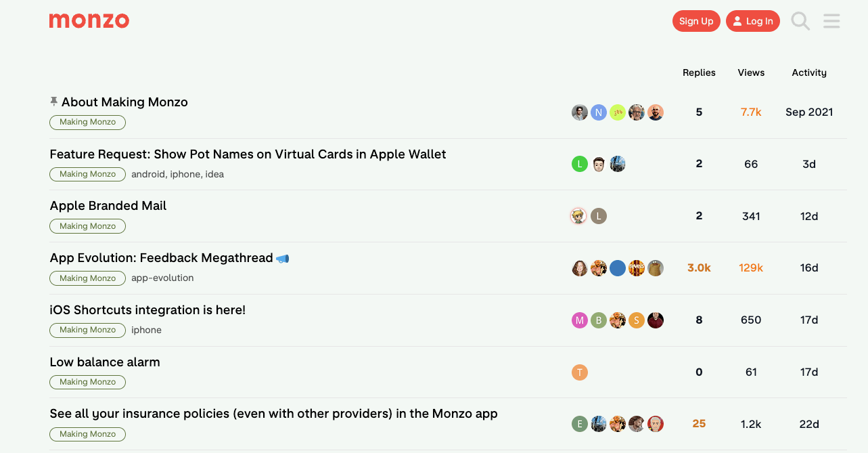Click the green 'E' avatar in insurance policies row
Screen dimensions: 868x453
click(580, 424)
